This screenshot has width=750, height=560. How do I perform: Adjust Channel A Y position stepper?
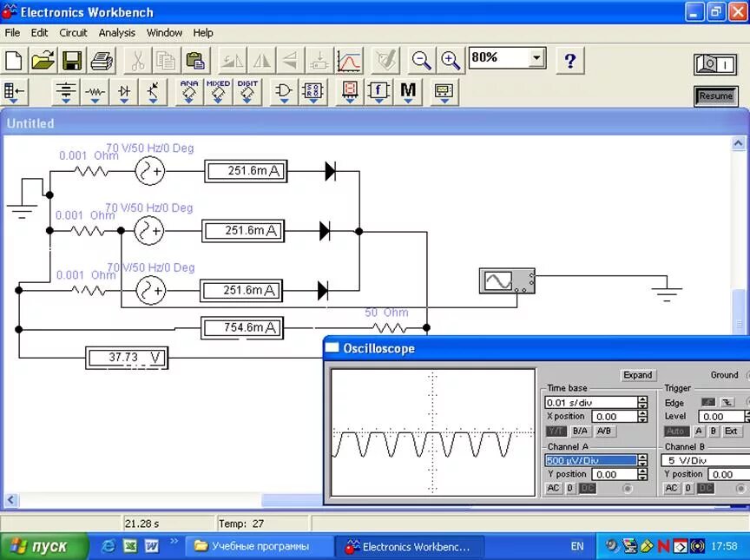click(x=642, y=474)
